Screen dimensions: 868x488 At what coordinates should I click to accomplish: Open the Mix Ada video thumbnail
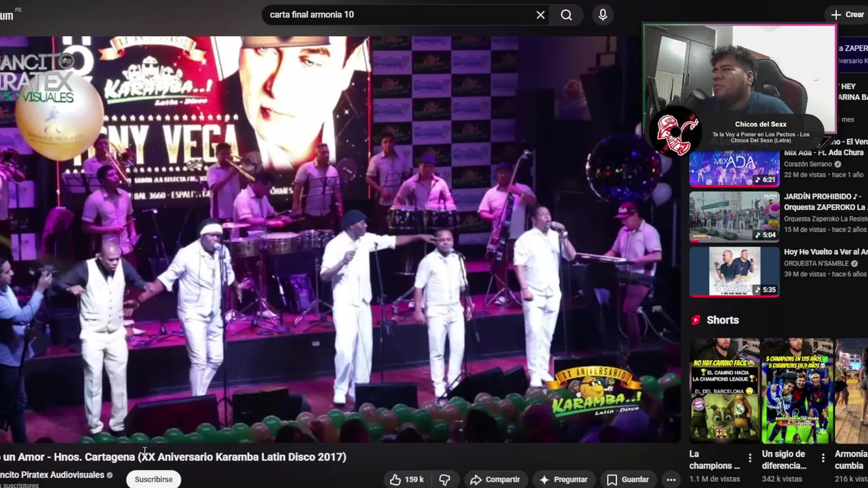(734, 169)
